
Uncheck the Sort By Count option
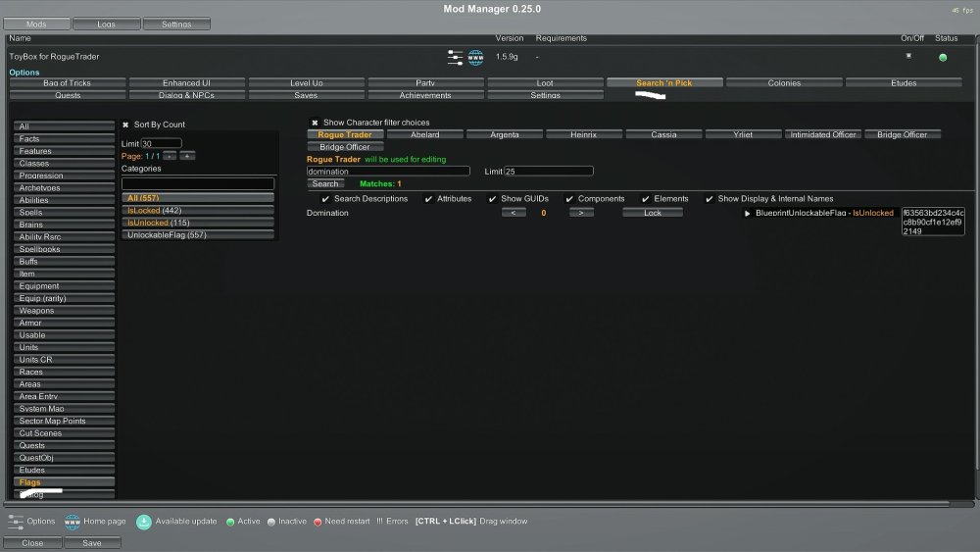tap(125, 125)
